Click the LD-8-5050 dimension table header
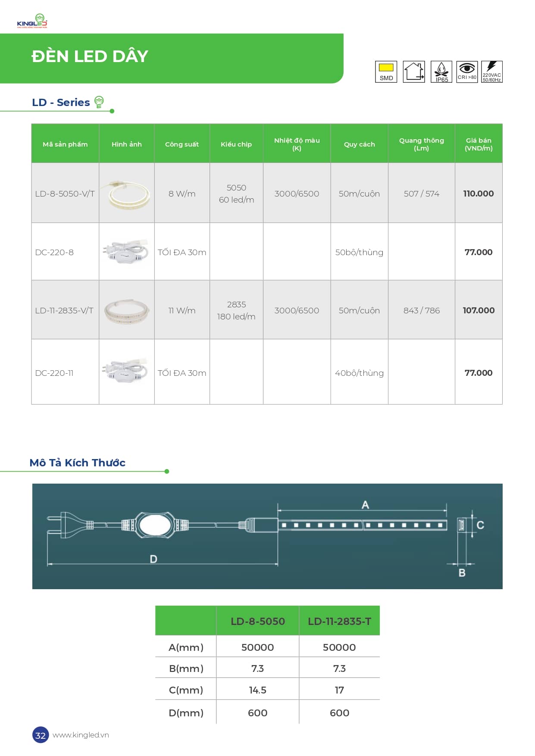 click(x=257, y=621)
